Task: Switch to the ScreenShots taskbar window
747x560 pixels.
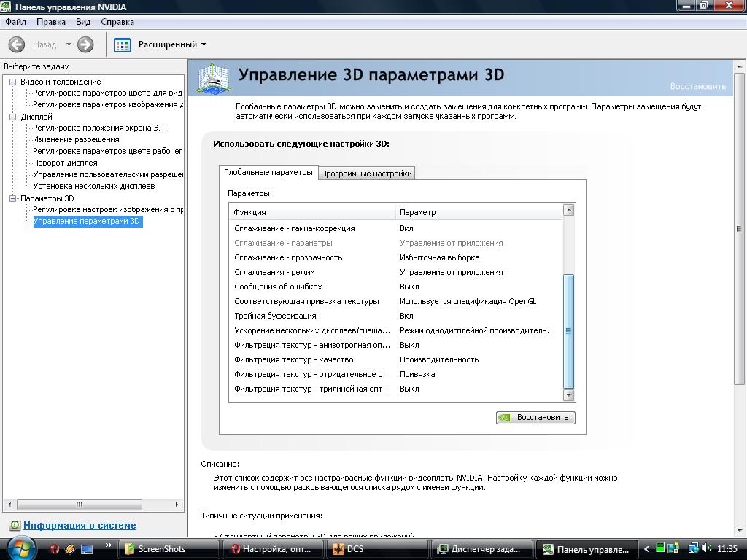Action: click(x=169, y=549)
